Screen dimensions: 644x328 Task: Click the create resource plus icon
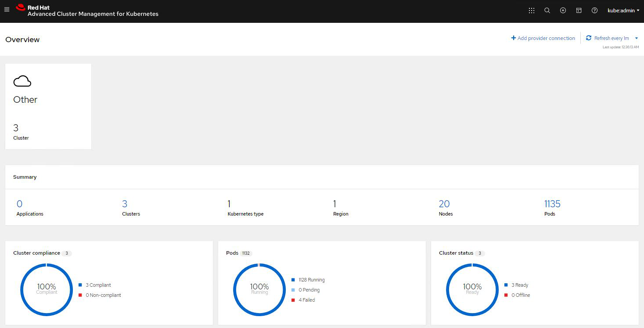[x=563, y=11]
